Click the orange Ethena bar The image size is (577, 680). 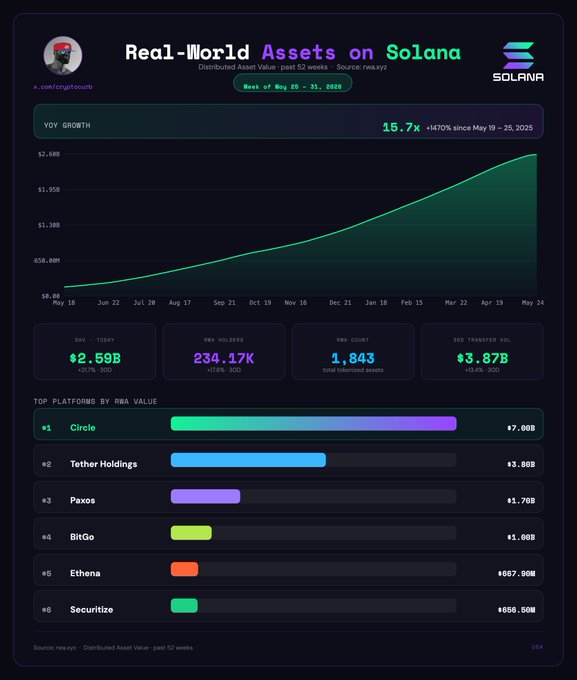tap(184, 569)
